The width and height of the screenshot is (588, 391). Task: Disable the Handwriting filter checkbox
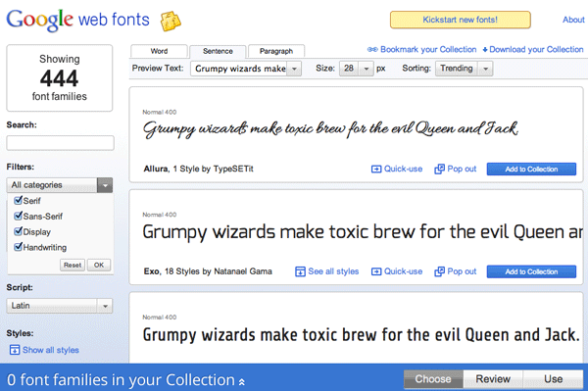[x=18, y=247]
